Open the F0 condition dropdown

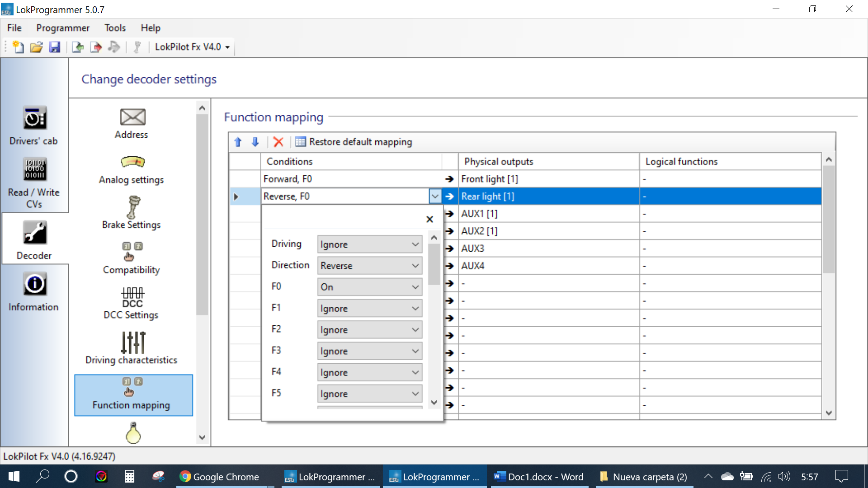click(370, 287)
